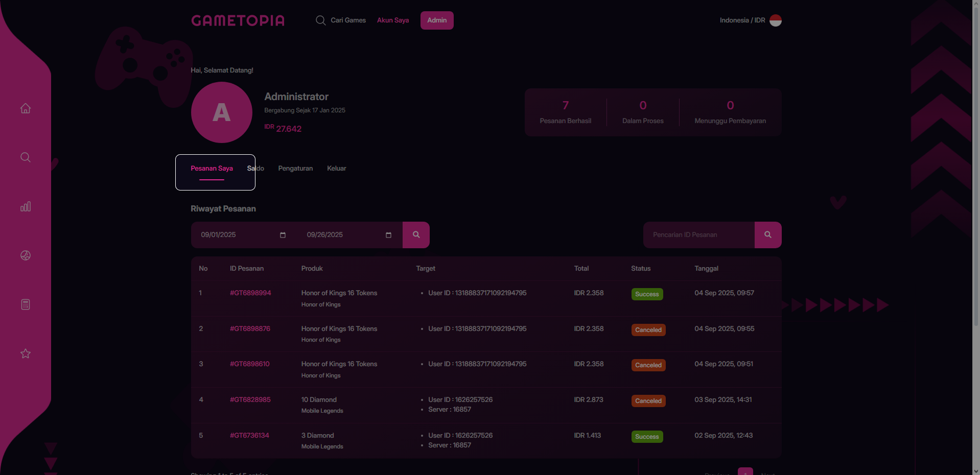Click the Indonesia flag icon

click(x=776, y=20)
